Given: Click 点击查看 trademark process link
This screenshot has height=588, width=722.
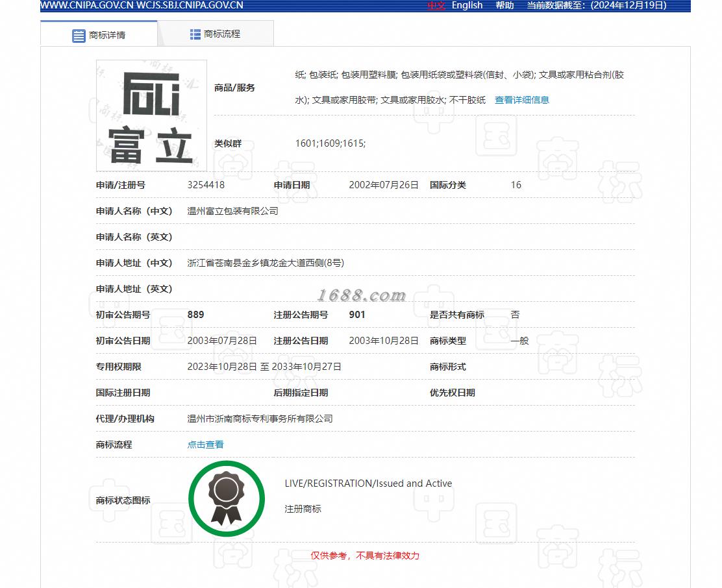Looking at the screenshot, I should tap(205, 445).
